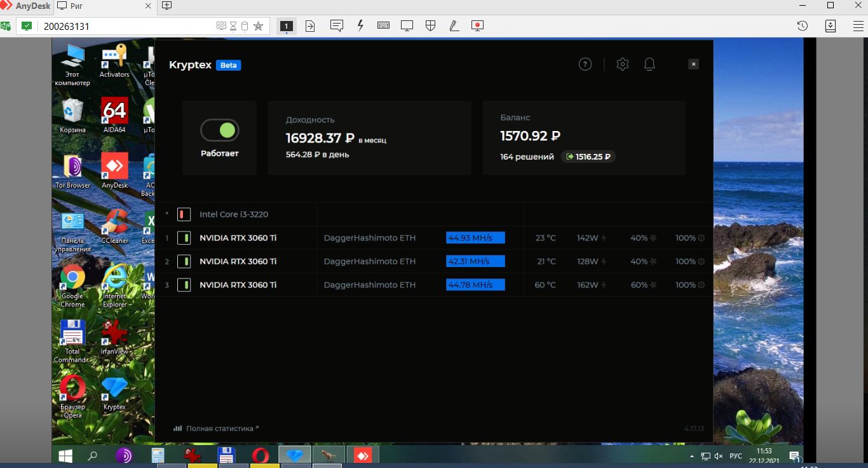The width and height of the screenshot is (868, 468).
Task: Click AnyDesk icon in remote taskbar
Action: (363, 455)
